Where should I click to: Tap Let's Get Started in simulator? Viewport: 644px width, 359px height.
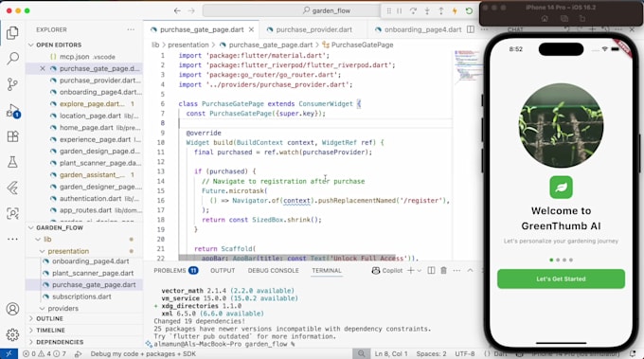[561, 278]
